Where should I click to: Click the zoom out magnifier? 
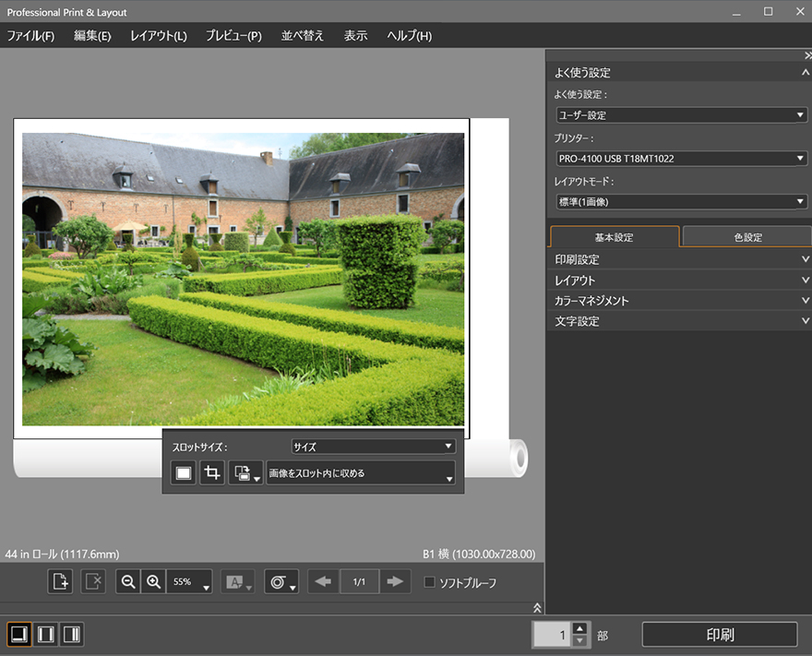click(x=128, y=582)
